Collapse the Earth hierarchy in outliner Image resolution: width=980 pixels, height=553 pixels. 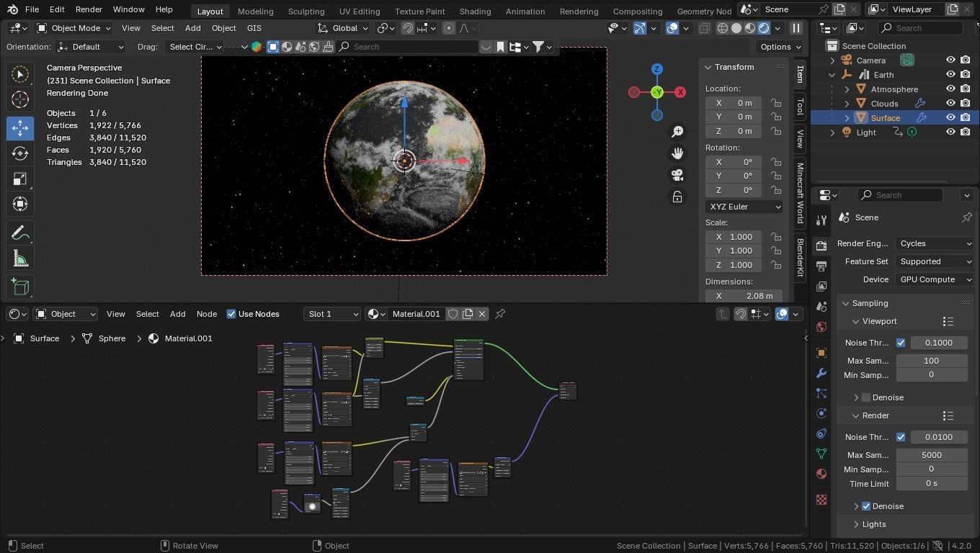click(832, 75)
